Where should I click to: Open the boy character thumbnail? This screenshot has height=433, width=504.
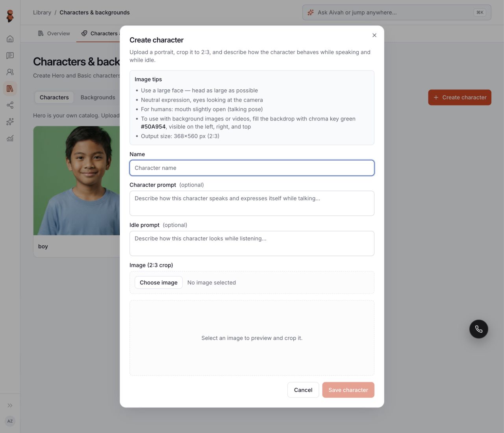(77, 181)
